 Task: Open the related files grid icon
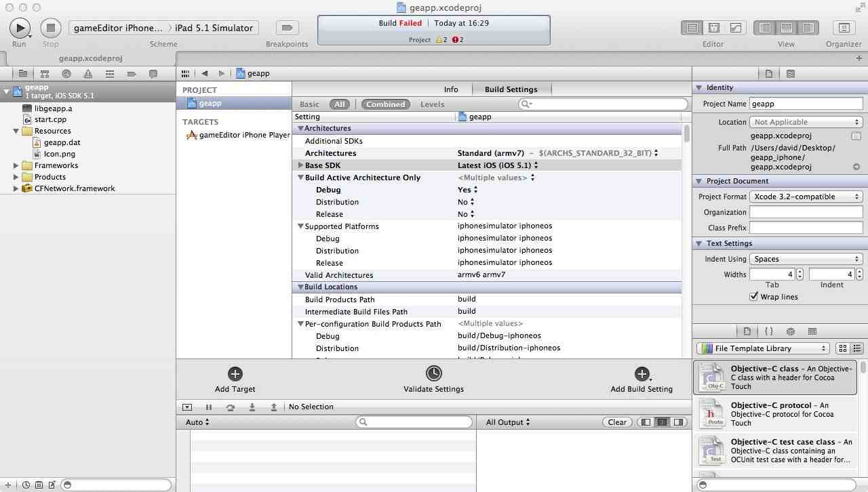coord(185,73)
